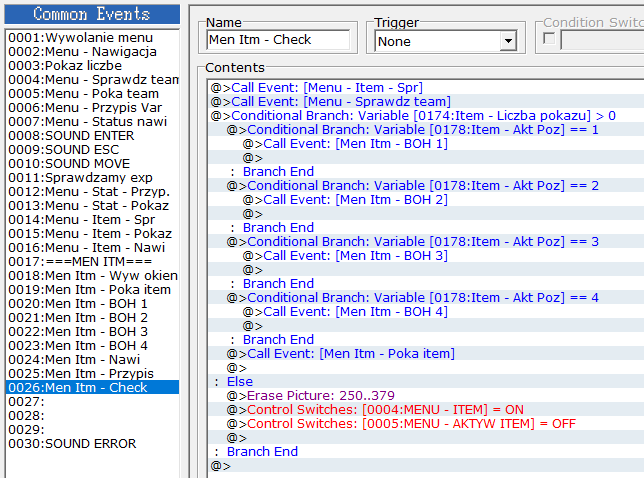Viewport: 644px width, 478px height.
Task: Select empty common event slot 0027
Action: [x=92, y=401]
